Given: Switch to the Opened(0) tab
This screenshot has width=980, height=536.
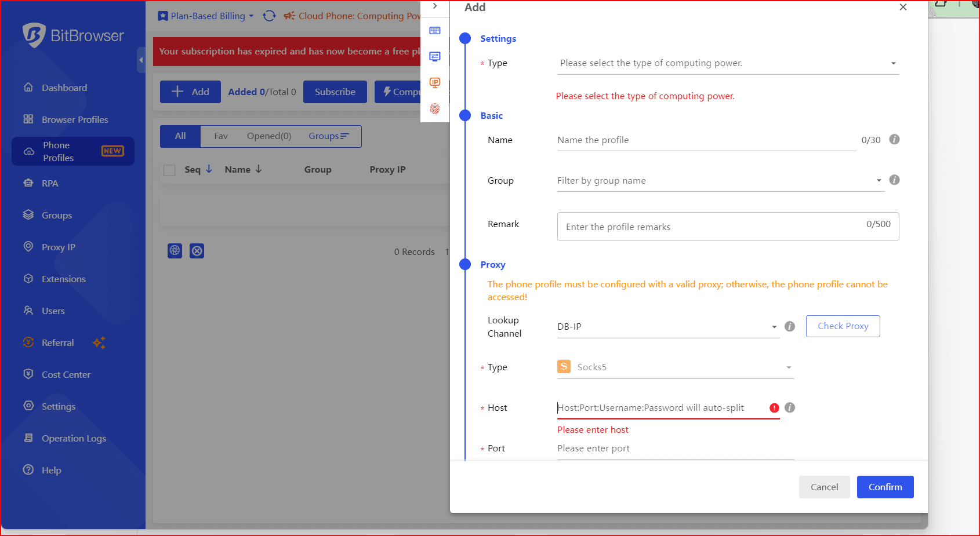Looking at the screenshot, I should 269,136.
